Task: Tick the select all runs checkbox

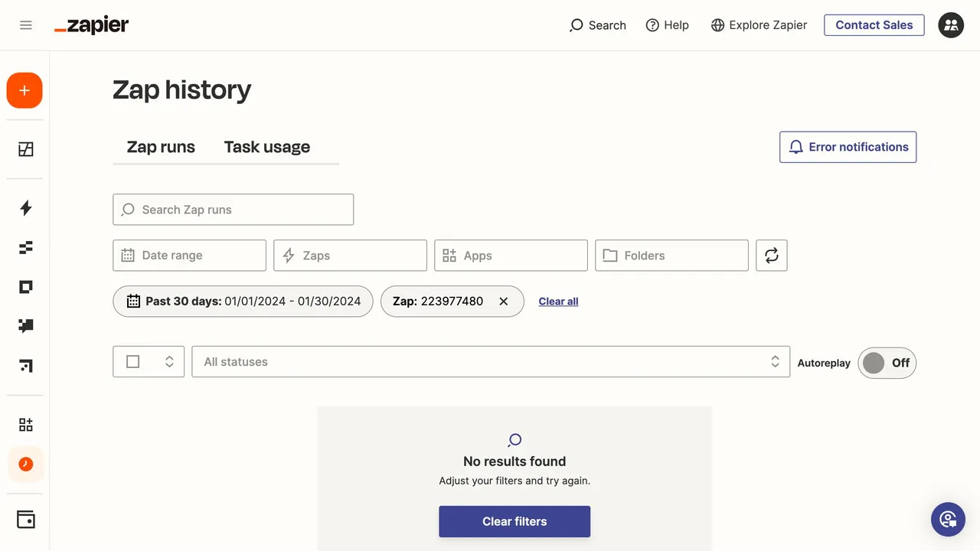Action: click(x=132, y=362)
